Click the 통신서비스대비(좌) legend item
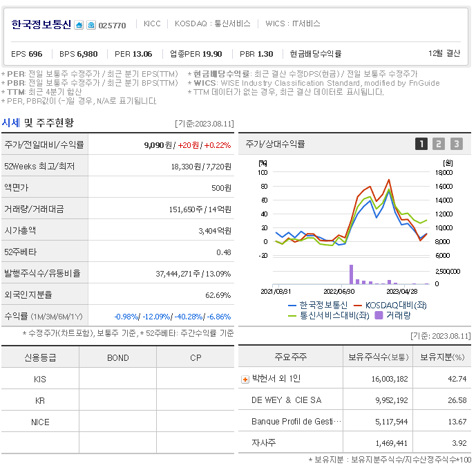 pyautogui.click(x=328, y=315)
